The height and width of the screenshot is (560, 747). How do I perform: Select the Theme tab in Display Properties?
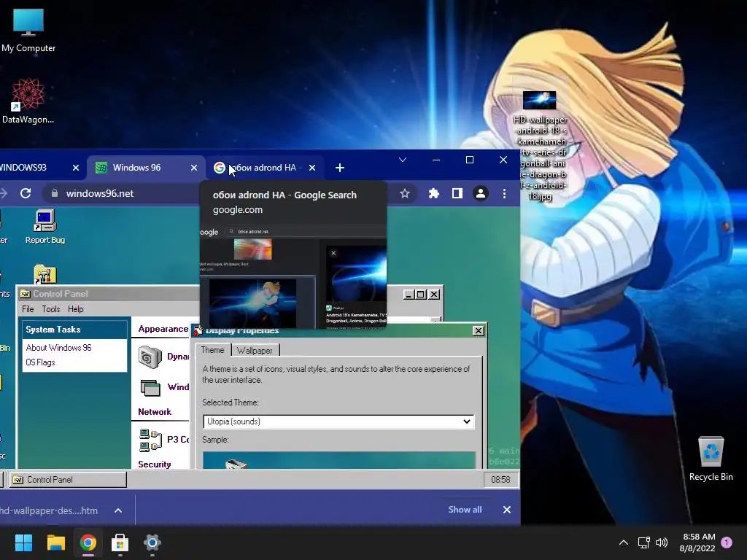(x=212, y=350)
